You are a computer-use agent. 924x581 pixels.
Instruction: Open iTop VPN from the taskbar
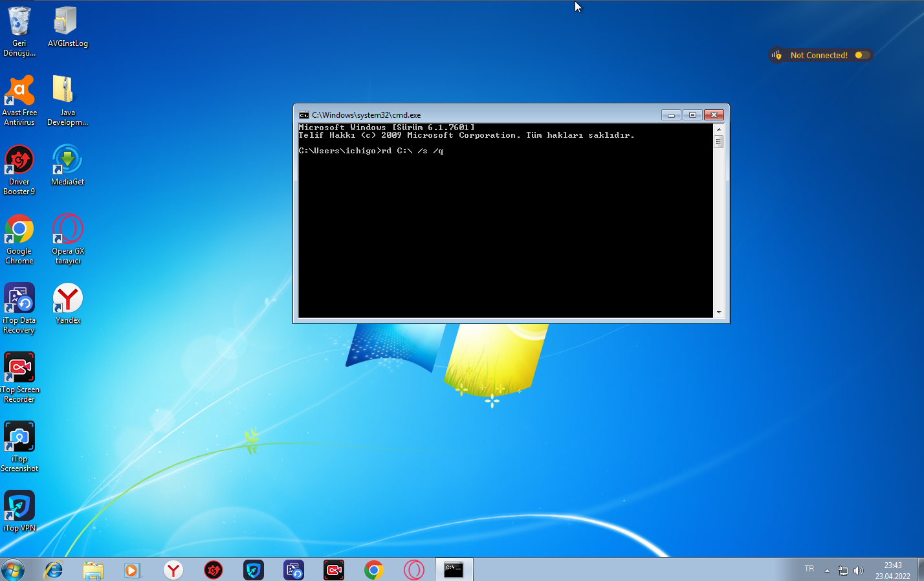pos(254,570)
